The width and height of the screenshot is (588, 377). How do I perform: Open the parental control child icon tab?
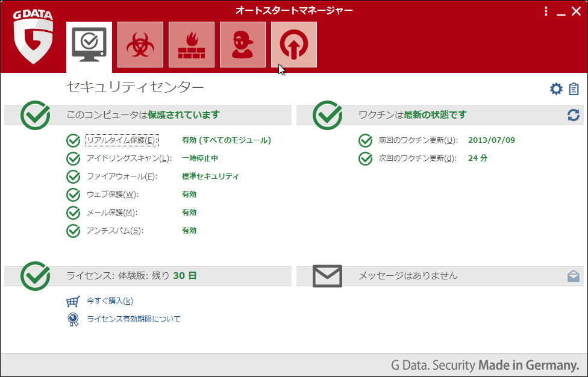(x=243, y=45)
